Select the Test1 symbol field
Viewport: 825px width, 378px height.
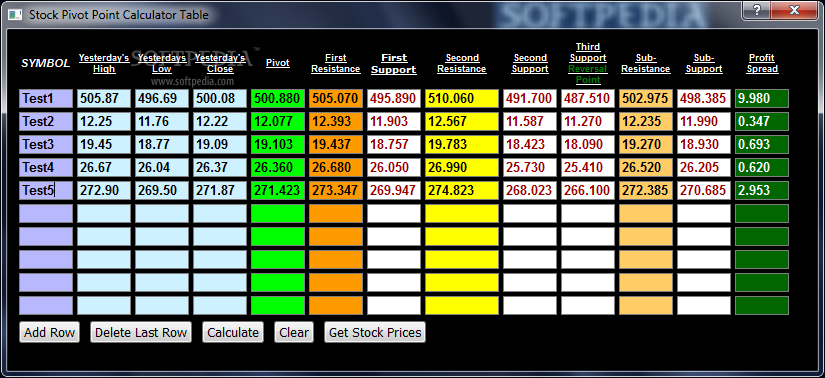pos(46,98)
